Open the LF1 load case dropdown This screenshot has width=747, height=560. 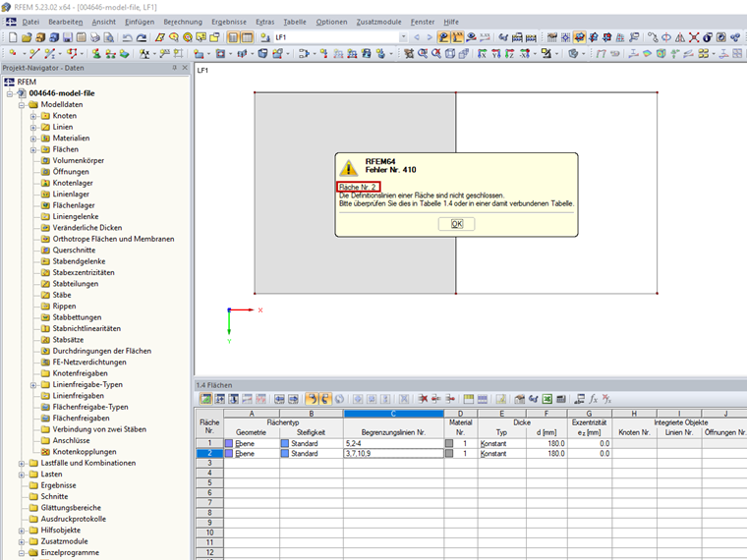[404, 37]
